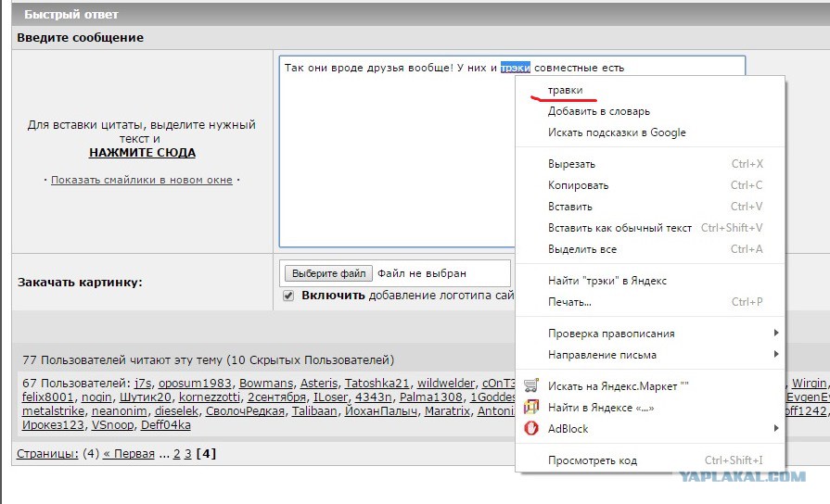Click "Выберите файл" button

(328, 273)
